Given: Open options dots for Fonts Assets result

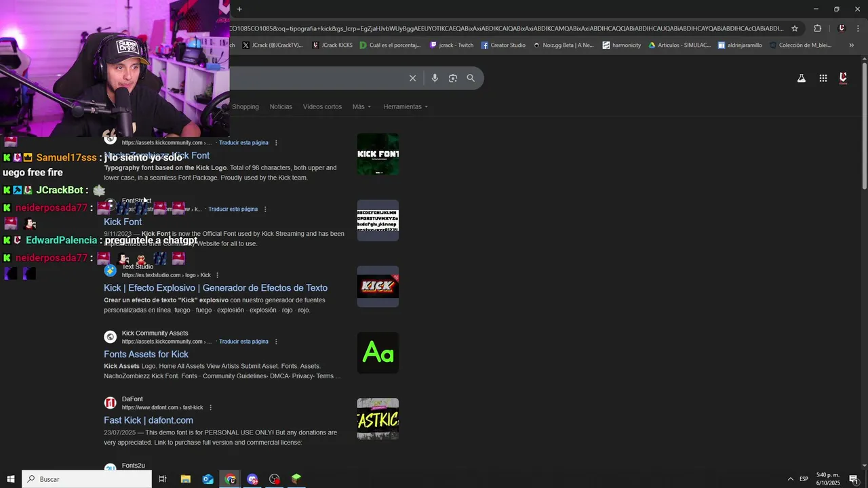Looking at the screenshot, I should coord(276,342).
